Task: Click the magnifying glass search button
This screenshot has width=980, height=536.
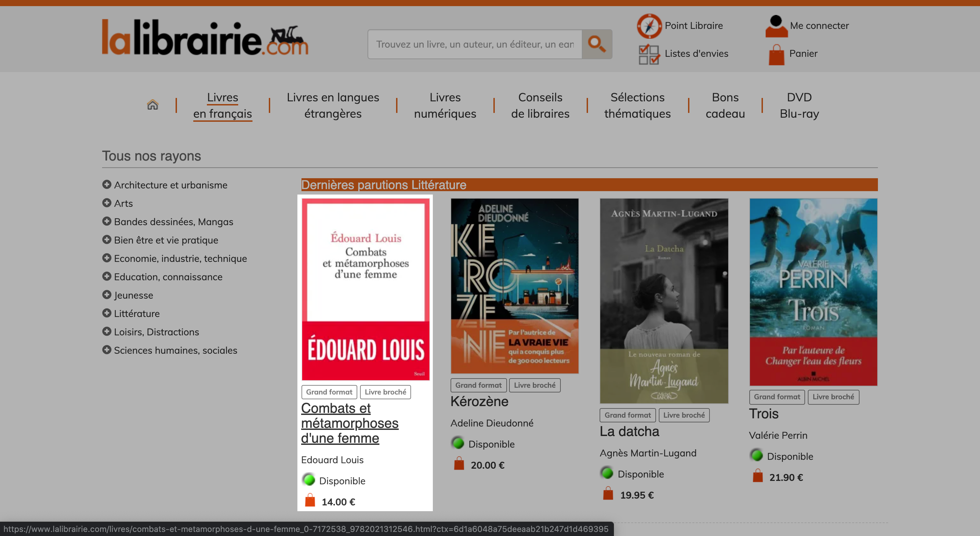Action: [597, 44]
